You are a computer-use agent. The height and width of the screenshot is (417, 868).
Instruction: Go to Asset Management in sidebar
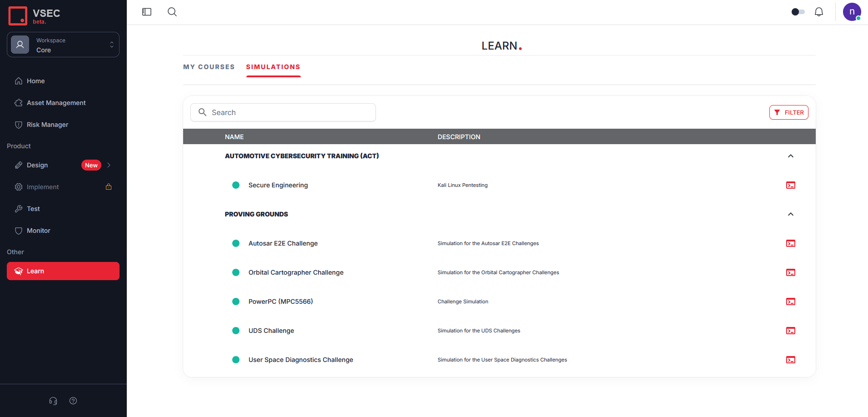coord(56,103)
